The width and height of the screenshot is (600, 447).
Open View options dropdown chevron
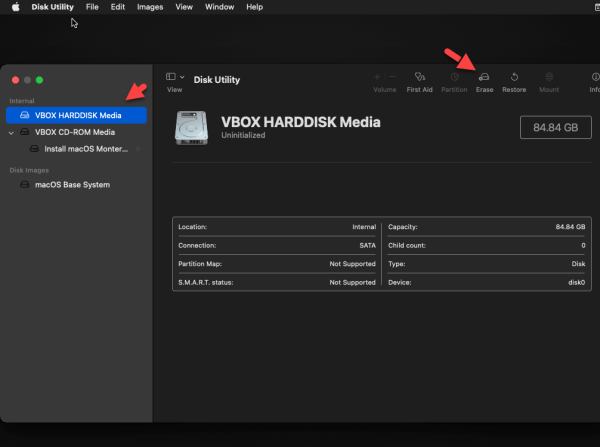(182, 77)
